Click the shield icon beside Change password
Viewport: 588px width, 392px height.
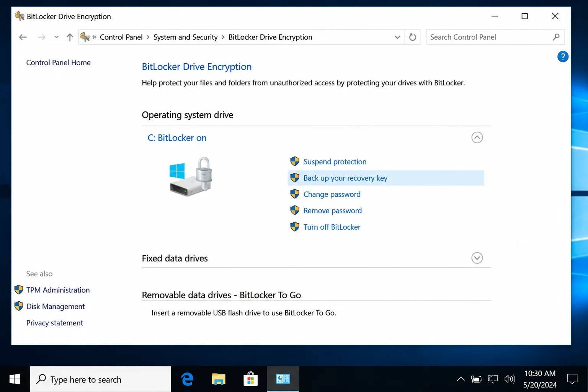click(x=295, y=194)
